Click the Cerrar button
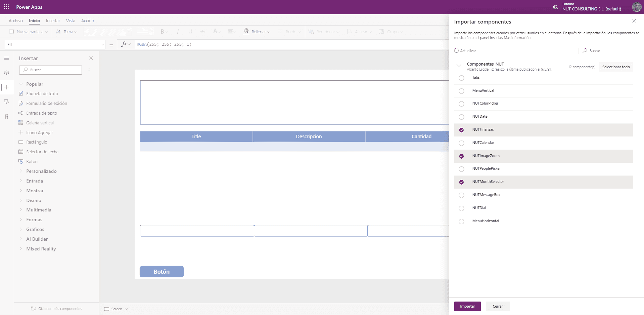The image size is (644, 315). click(x=498, y=306)
